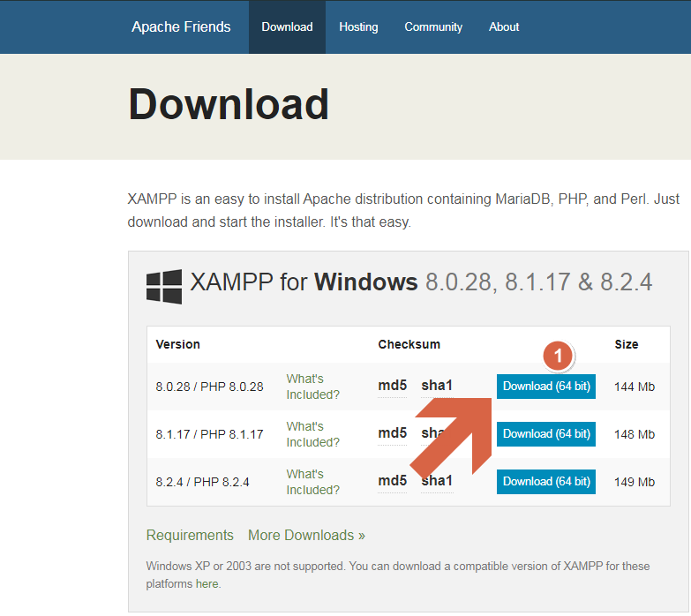The image size is (691, 616).
Task: Download 64 bit XAMPP 8.1.17
Action: tap(546, 434)
